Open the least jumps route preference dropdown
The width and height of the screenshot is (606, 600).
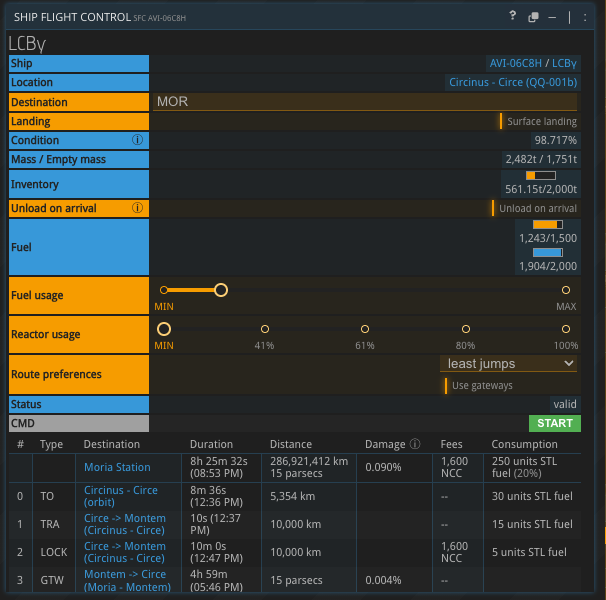click(509, 364)
